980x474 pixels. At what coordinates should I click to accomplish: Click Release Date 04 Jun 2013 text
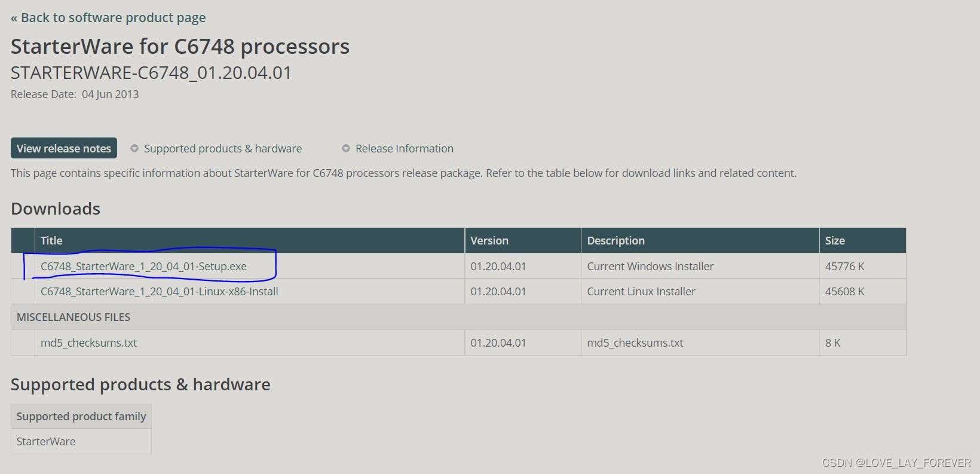coord(75,94)
